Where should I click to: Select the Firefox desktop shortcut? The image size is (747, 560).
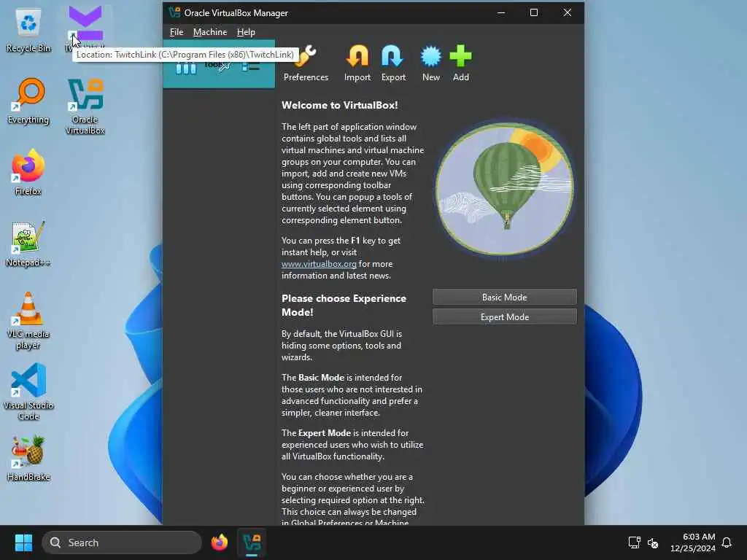click(x=28, y=172)
